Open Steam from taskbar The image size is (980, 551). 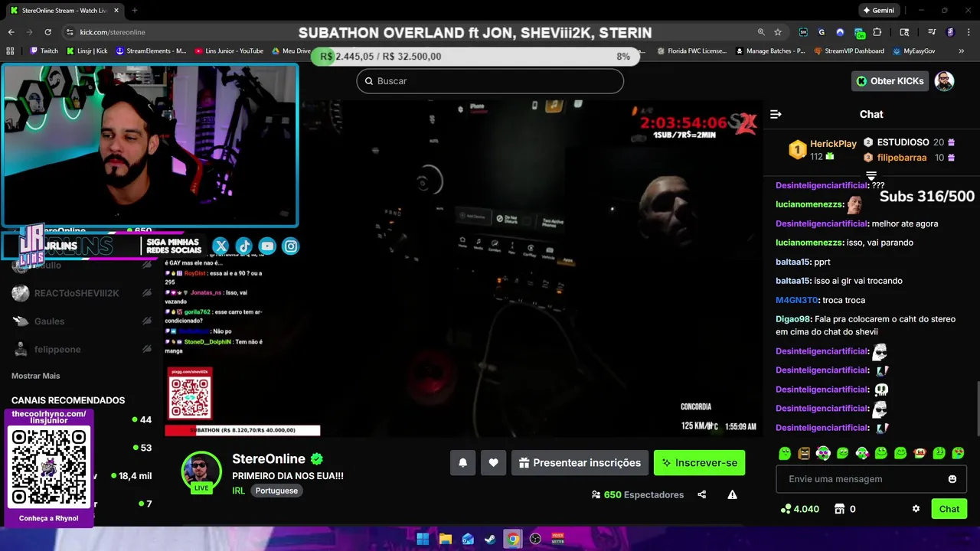pos(490,539)
